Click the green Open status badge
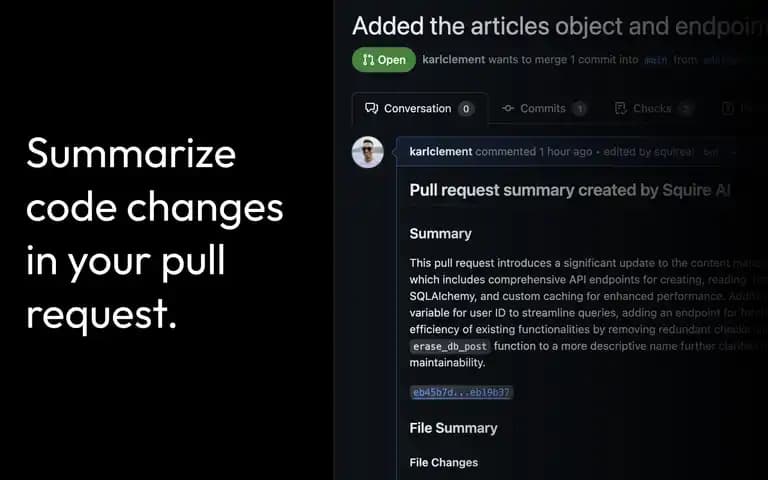This screenshot has width=768, height=480. (384, 60)
